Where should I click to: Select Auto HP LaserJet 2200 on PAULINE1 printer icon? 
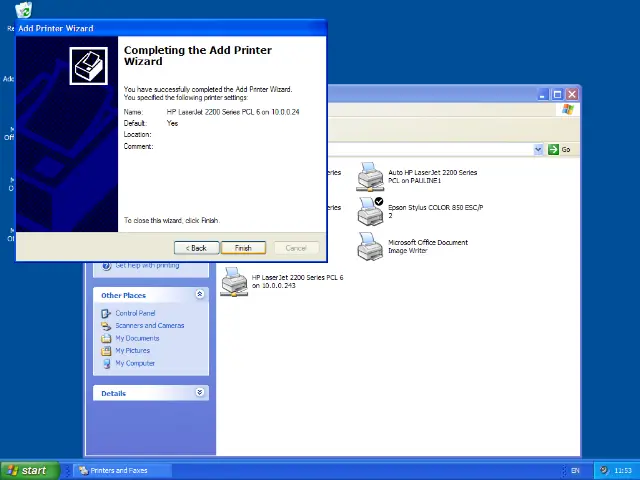(x=370, y=177)
